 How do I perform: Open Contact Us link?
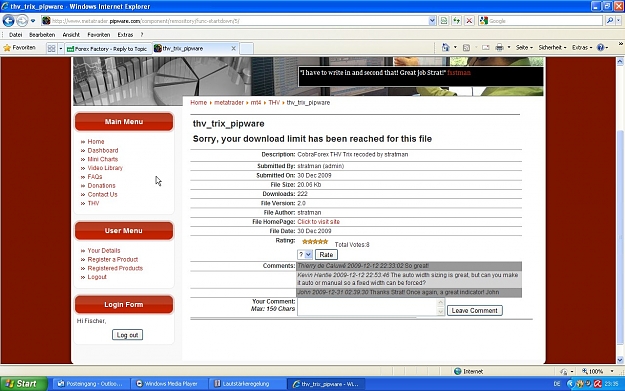(x=102, y=194)
